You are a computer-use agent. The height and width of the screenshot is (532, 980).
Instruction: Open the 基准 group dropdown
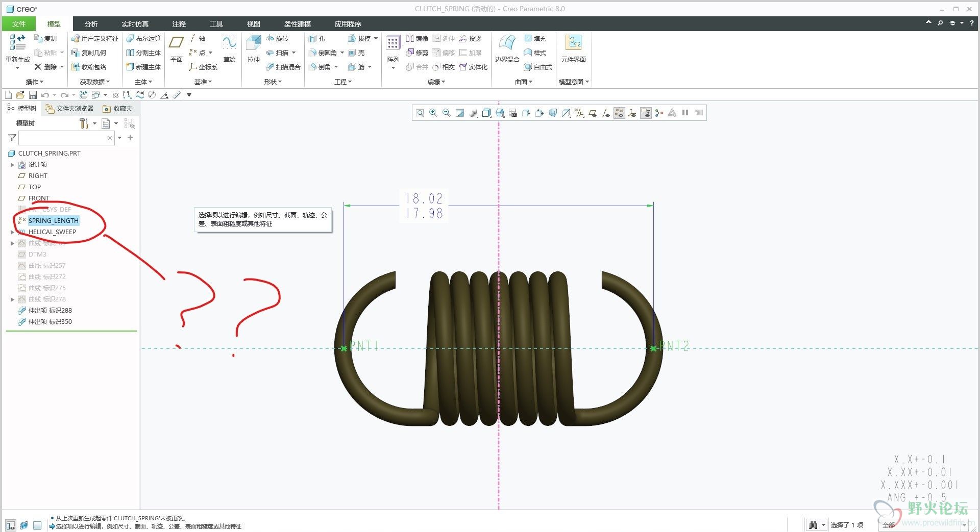point(203,82)
